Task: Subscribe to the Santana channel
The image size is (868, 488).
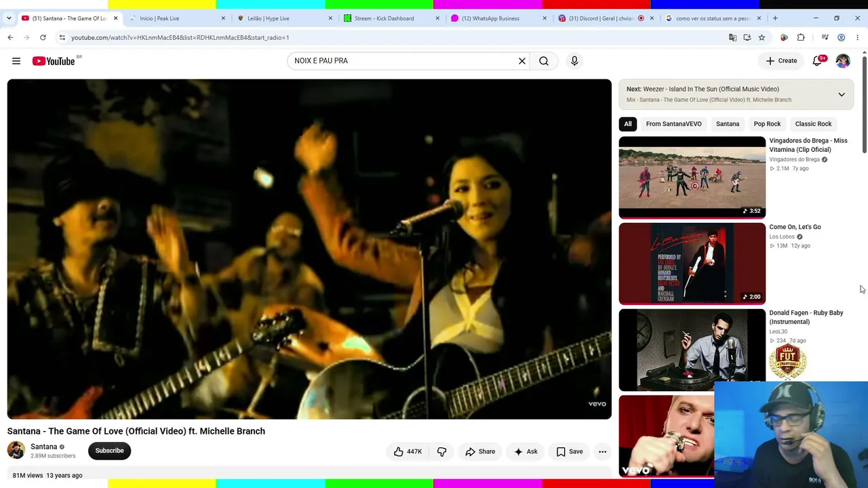Action: [x=109, y=451]
